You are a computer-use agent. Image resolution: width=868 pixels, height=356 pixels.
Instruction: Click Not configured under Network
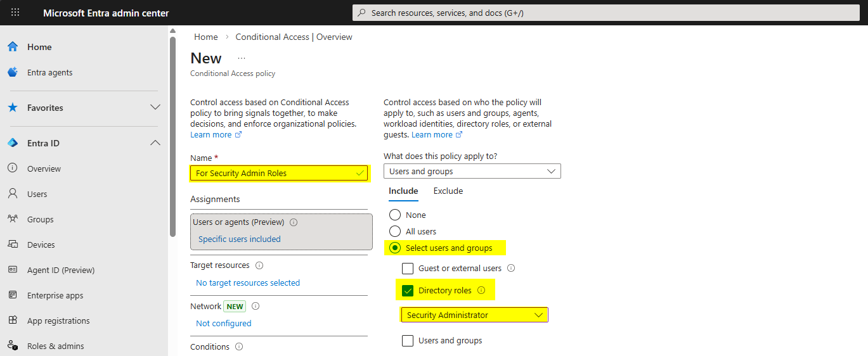(224, 323)
